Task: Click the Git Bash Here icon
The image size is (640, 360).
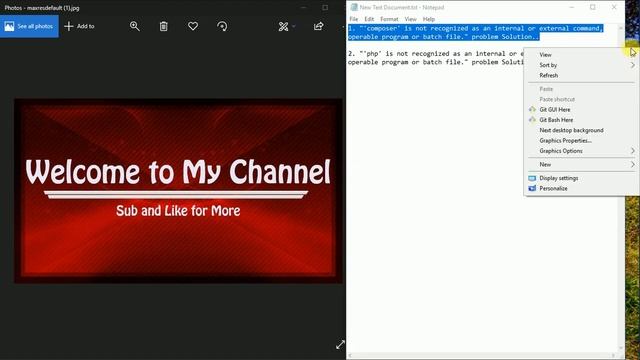Action: coord(532,120)
